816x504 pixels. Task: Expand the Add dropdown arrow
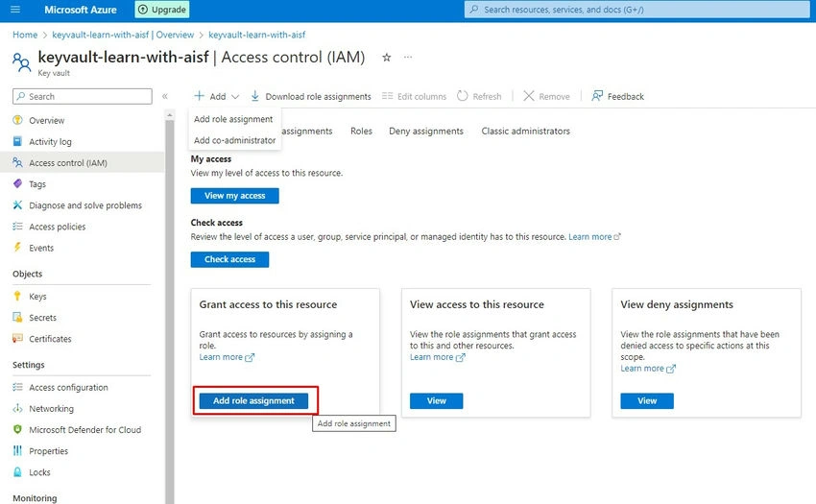point(235,96)
